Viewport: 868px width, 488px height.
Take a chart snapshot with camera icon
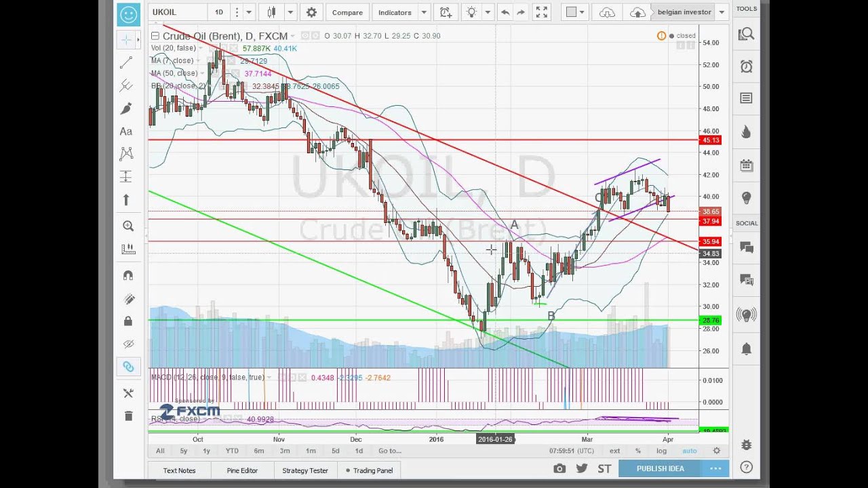(x=559, y=468)
